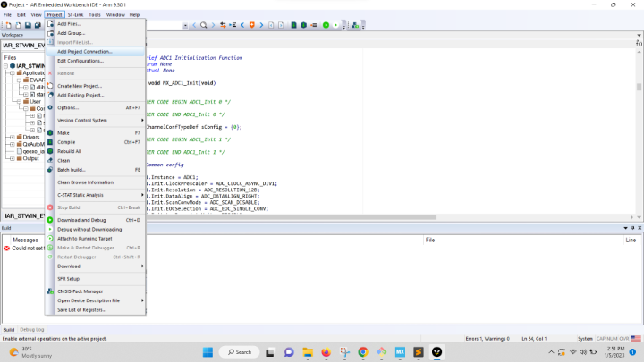Choose Save List of Registers entry
644x363 pixels.
point(96,310)
